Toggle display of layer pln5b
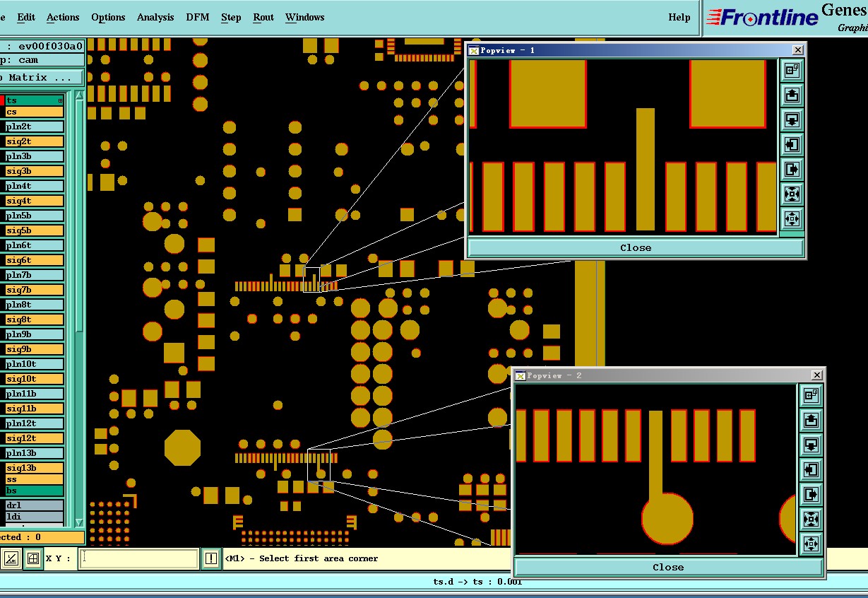Image resolution: width=868 pixels, height=598 pixels. [35, 216]
